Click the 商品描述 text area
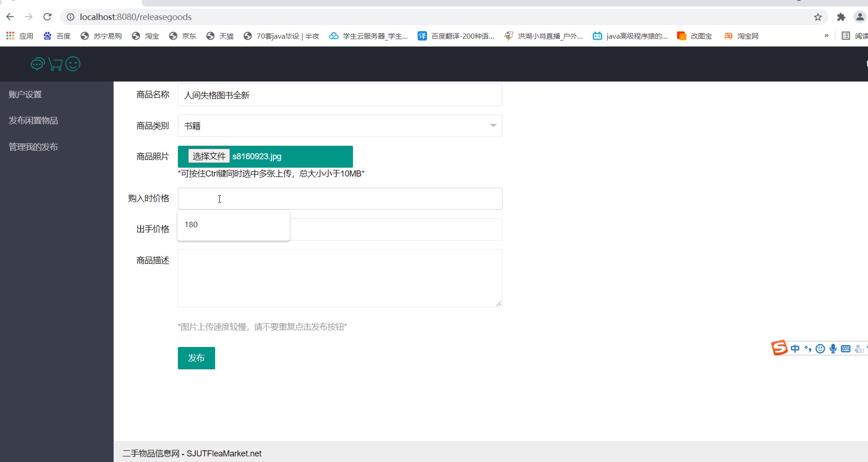 [x=340, y=279]
